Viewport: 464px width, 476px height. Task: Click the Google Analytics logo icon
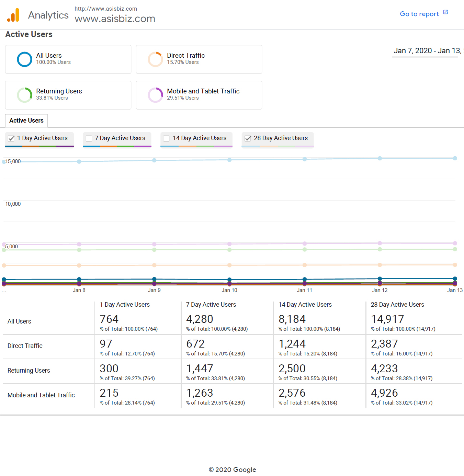13,15
